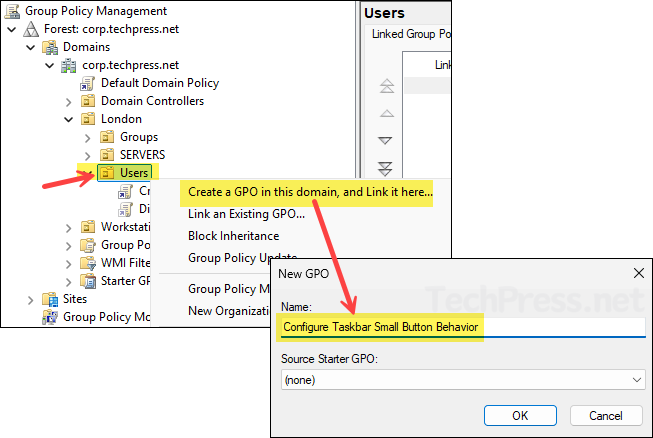Viewport: 653px width, 438px height.
Task: Close the New GPO dialog
Action: (x=637, y=273)
